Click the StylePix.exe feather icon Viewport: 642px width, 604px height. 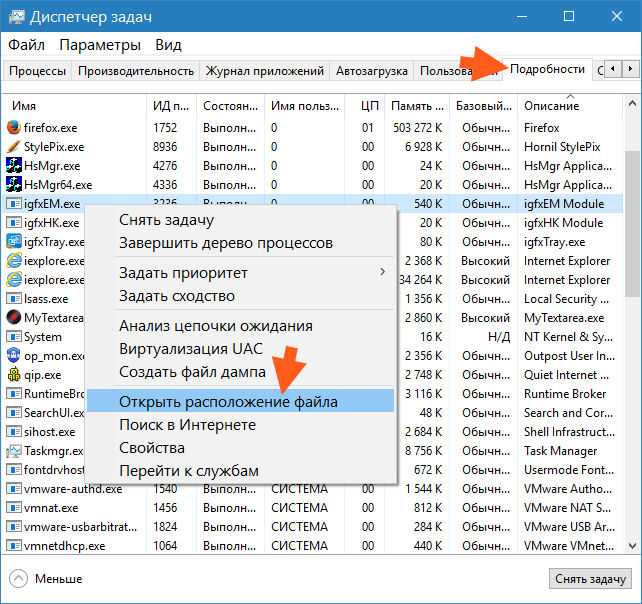click(x=14, y=147)
